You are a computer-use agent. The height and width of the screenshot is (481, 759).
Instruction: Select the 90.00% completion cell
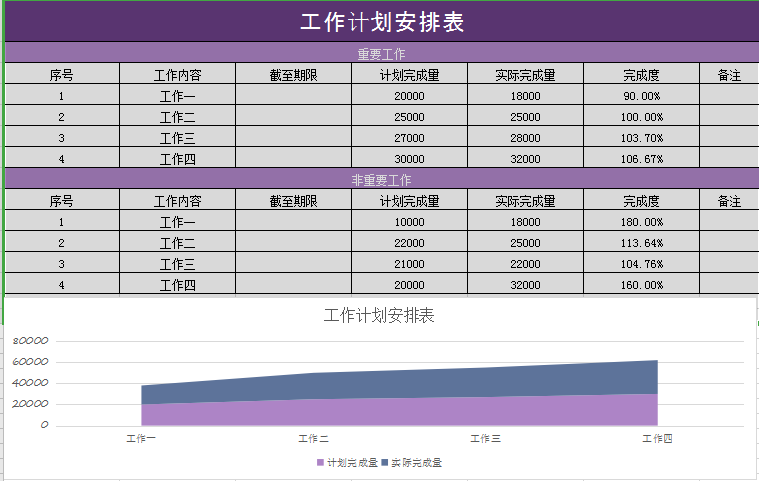click(x=641, y=96)
